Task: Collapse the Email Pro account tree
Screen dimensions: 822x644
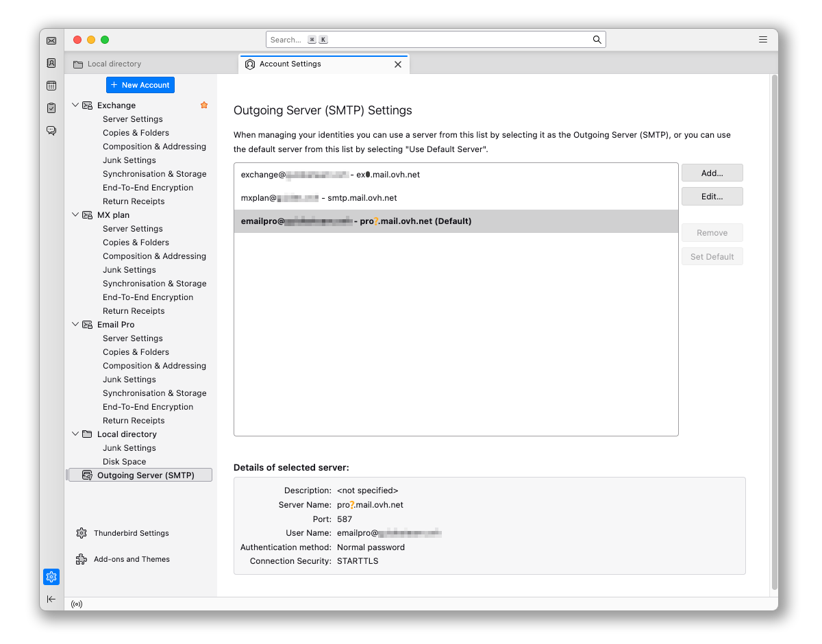Action: (x=75, y=325)
